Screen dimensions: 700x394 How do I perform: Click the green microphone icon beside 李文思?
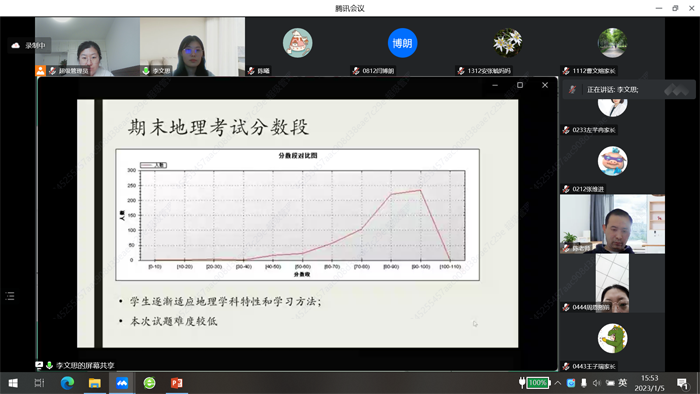coord(146,71)
